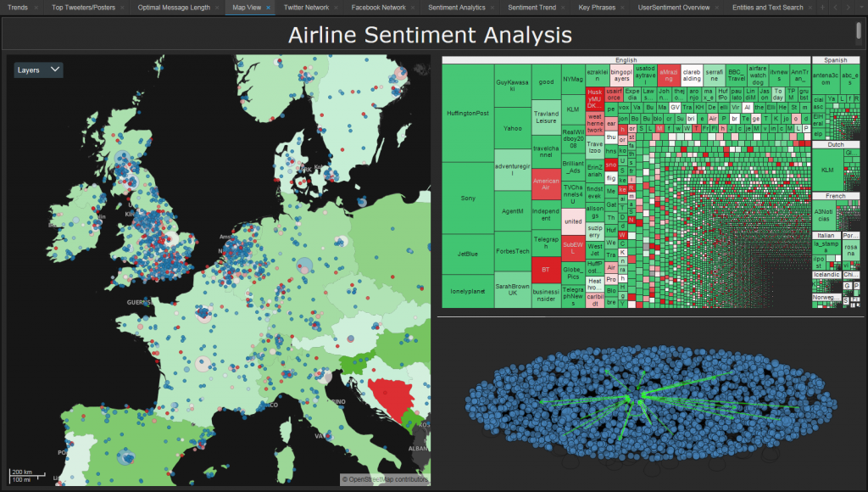Go to the Facebook Network tab
This screenshot has height=492, width=868.
click(x=377, y=8)
